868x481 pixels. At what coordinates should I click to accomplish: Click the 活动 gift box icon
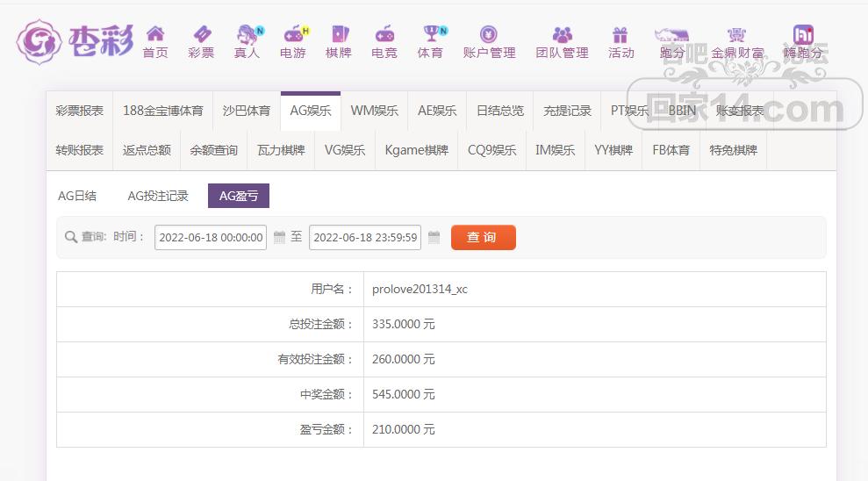click(x=620, y=35)
